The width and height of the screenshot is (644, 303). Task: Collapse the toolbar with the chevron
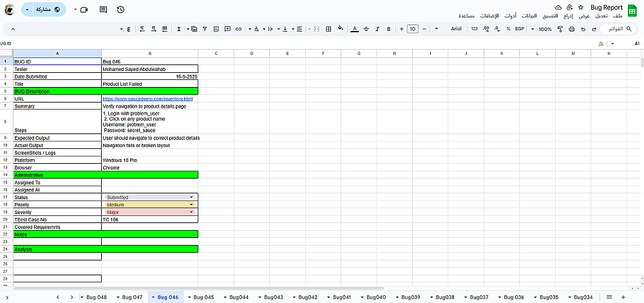click(x=12, y=29)
